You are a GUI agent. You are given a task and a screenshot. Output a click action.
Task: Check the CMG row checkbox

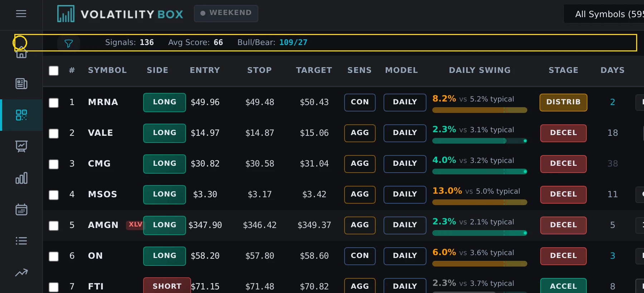[54, 164]
